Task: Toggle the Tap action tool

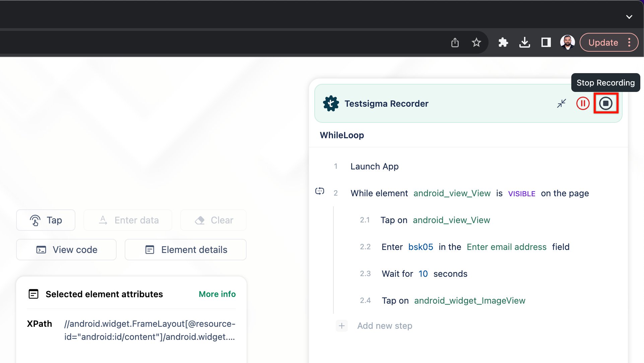Action: [46, 220]
